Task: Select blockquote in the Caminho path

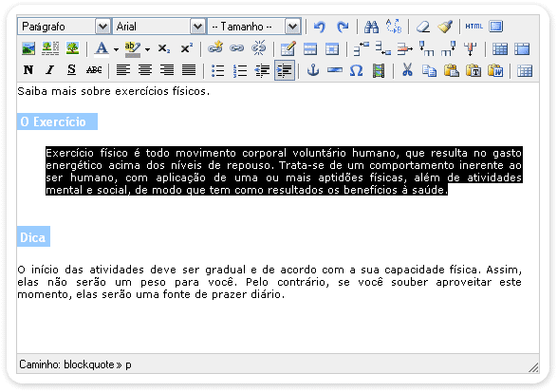Action: click(x=89, y=364)
